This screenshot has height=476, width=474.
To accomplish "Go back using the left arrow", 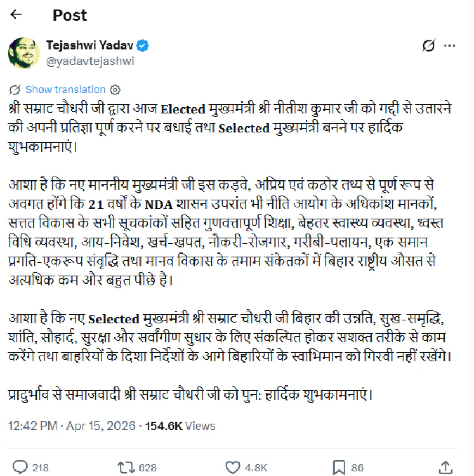I will (16, 15).
